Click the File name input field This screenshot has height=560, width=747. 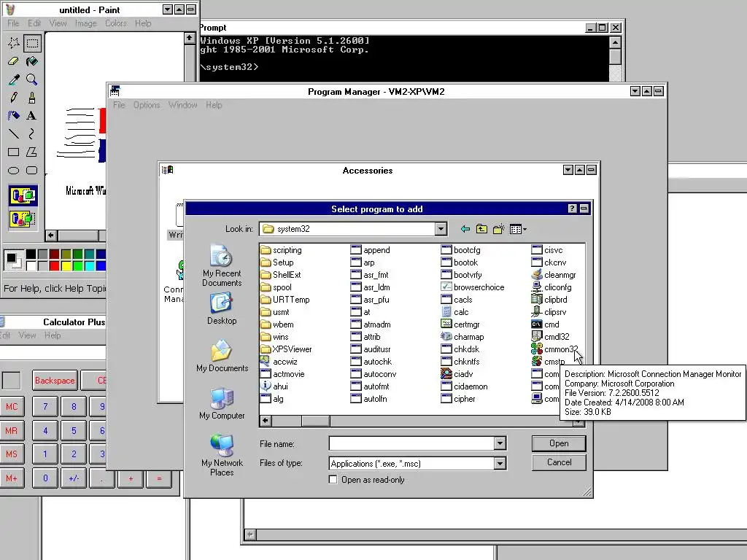(411, 444)
